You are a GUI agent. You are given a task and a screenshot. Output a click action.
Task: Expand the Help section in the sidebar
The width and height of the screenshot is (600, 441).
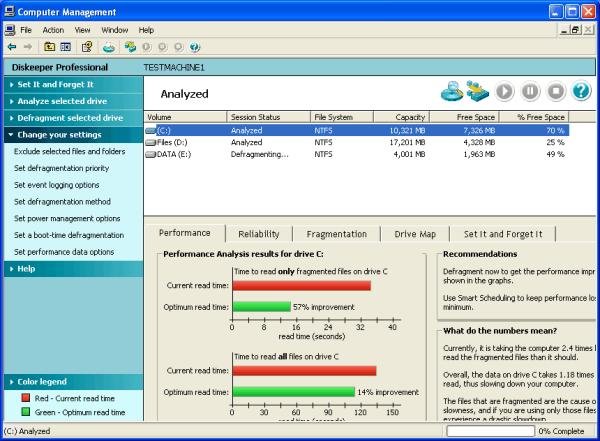(x=73, y=269)
